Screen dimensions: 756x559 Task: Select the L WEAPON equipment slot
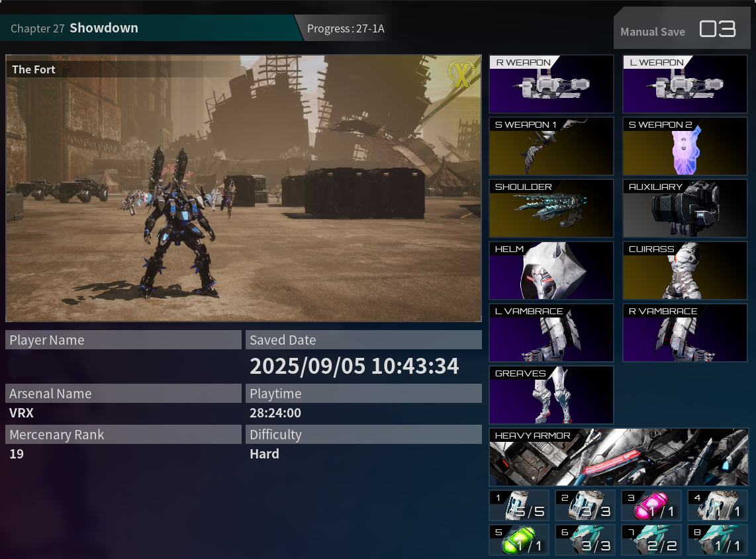(x=685, y=84)
